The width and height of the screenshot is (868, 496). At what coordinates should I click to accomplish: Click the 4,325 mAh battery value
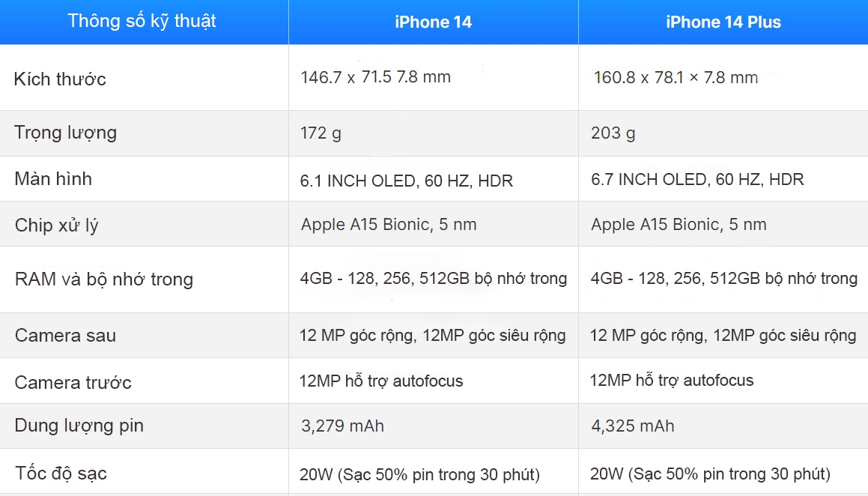632,426
